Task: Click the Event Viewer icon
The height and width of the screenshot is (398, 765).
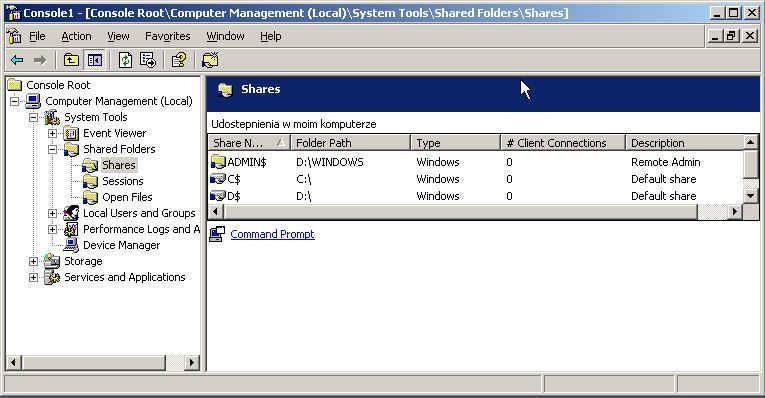Action: 71,133
